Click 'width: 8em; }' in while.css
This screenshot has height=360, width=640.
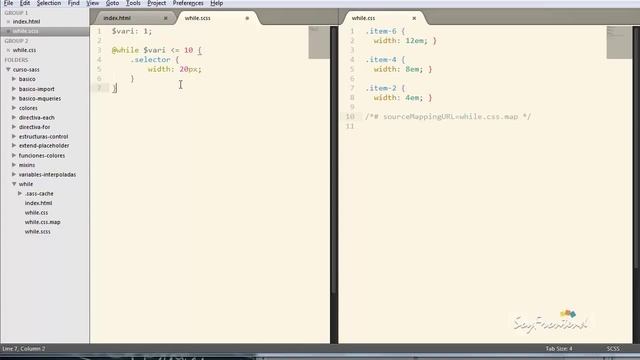(403, 69)
